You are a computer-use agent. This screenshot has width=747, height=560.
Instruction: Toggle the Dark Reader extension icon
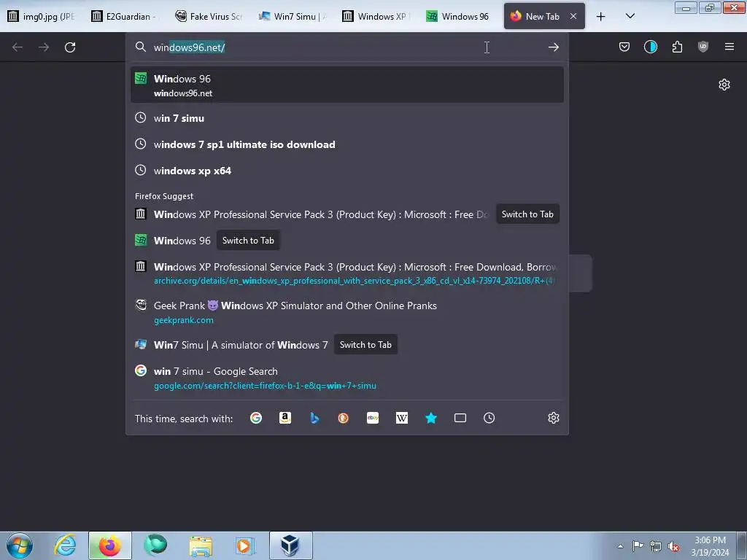tap(650, 47)
